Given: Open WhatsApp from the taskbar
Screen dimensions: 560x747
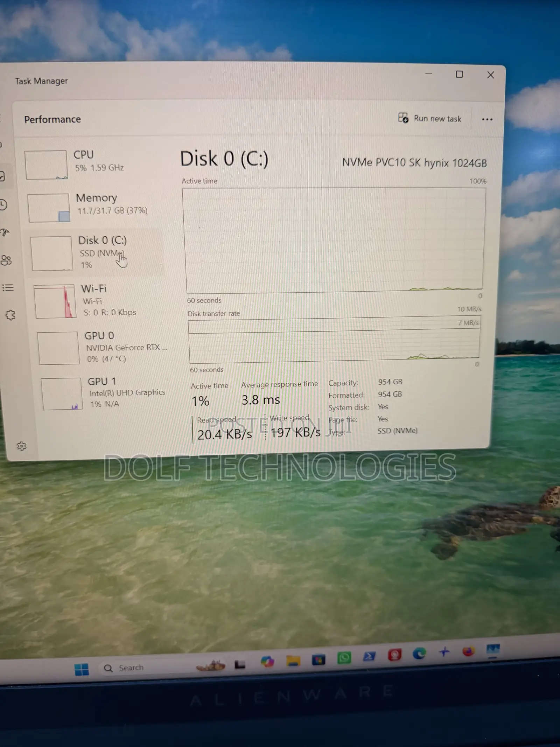Looking at the screenshot, I should click(344, 658).
